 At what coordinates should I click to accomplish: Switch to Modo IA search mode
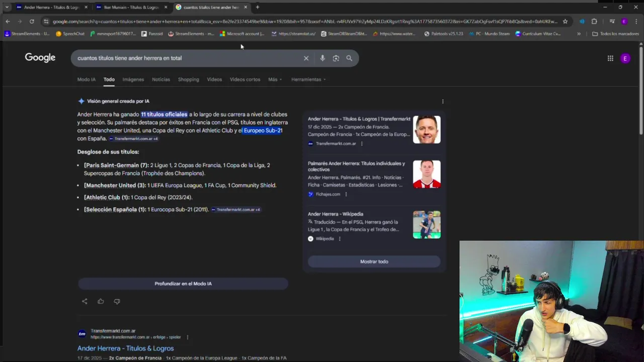tap(86, 79)
